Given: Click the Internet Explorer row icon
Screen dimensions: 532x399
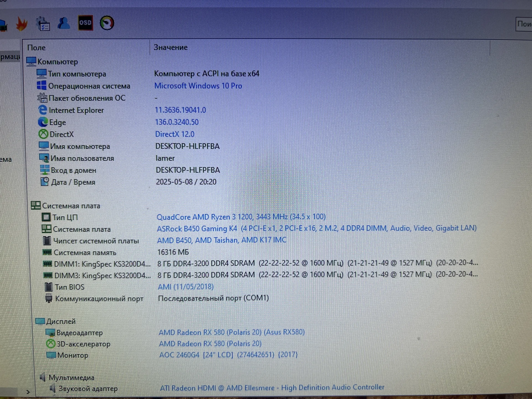Looking at the screenshot, I should point(43,110).
